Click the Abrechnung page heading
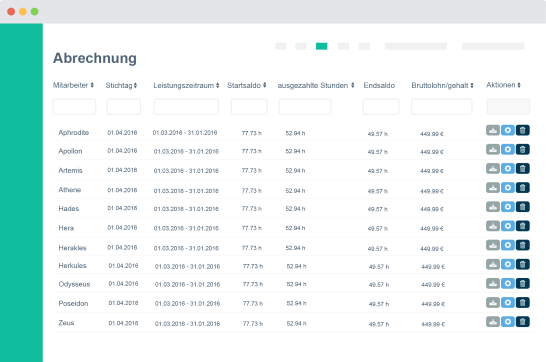 (x=95, y=58)
